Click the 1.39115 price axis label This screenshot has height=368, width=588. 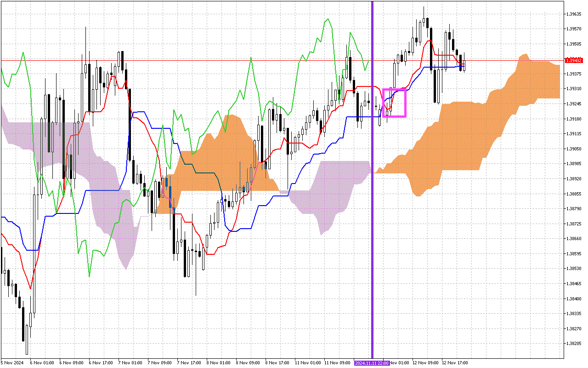click(x=573, y=134)
